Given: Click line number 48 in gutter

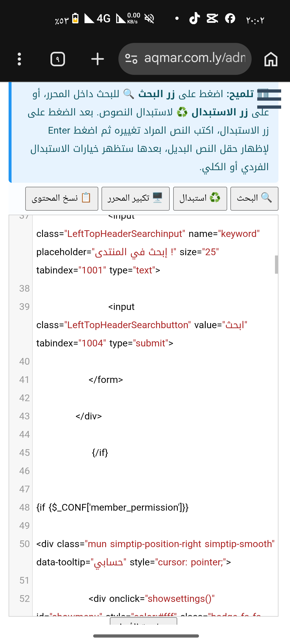Looking at the screenshot, I should 24,507.
